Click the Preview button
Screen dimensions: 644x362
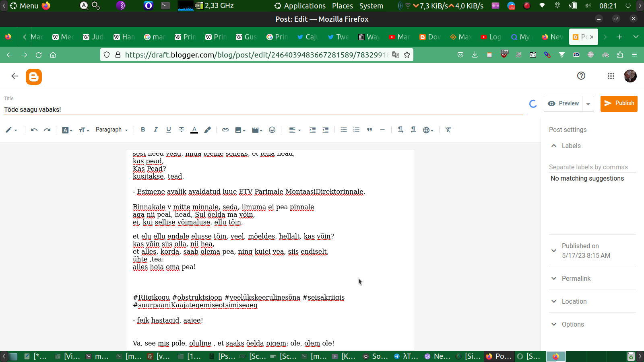coord(563,103)
